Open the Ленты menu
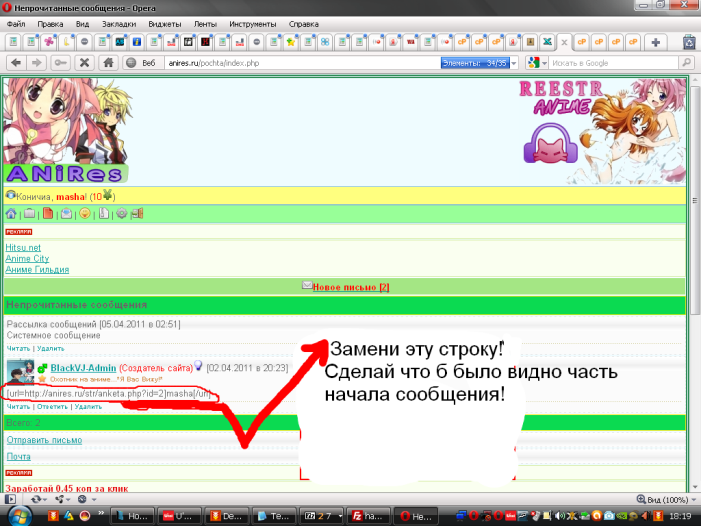 (205, 24)
